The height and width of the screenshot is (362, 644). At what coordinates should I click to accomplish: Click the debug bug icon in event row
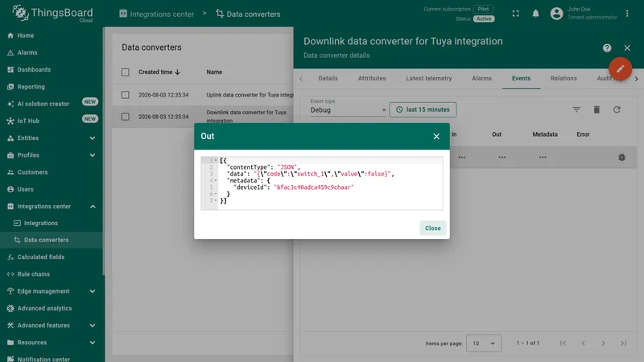[x=621, y=157]
